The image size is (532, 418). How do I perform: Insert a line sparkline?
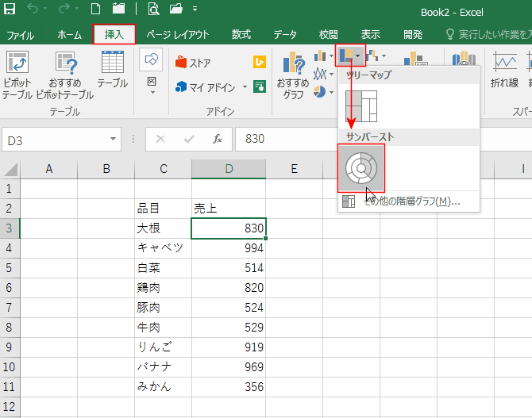coord(504,70)
